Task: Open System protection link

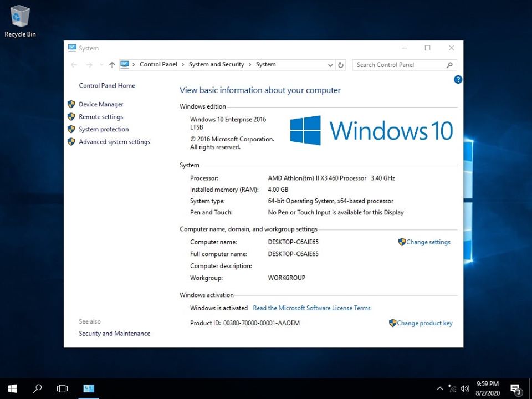Action: click(104, 129)
